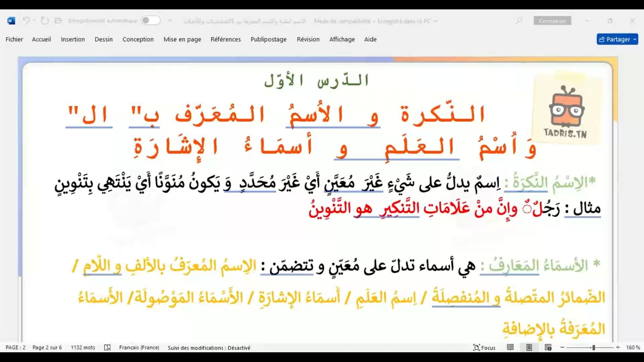The height and width of the screenshot is (362, 644).
Task: Open the Insertion ribbon tab
Action: tap(73, 39)
